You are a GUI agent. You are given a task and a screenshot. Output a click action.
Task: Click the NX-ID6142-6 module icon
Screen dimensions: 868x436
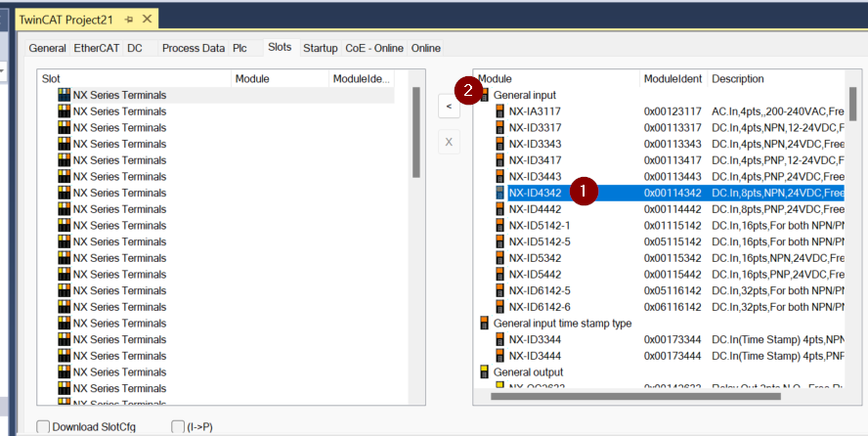point(499,307)
